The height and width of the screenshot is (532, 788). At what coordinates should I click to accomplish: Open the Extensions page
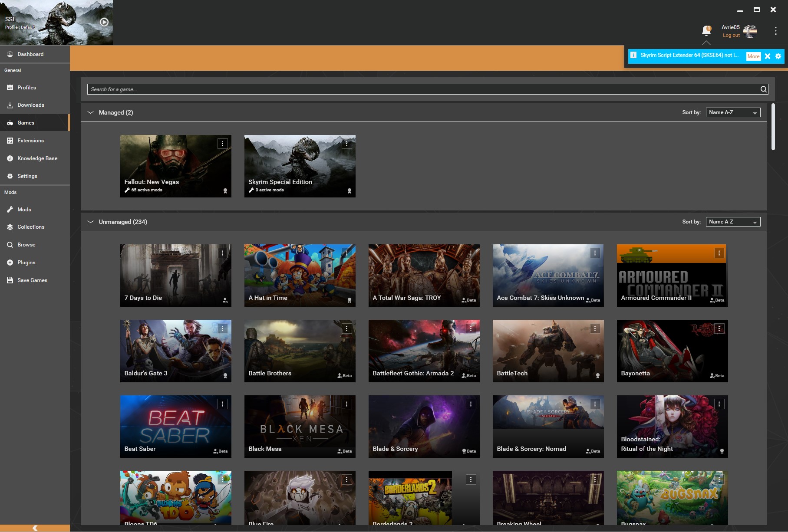coord(35,141)
